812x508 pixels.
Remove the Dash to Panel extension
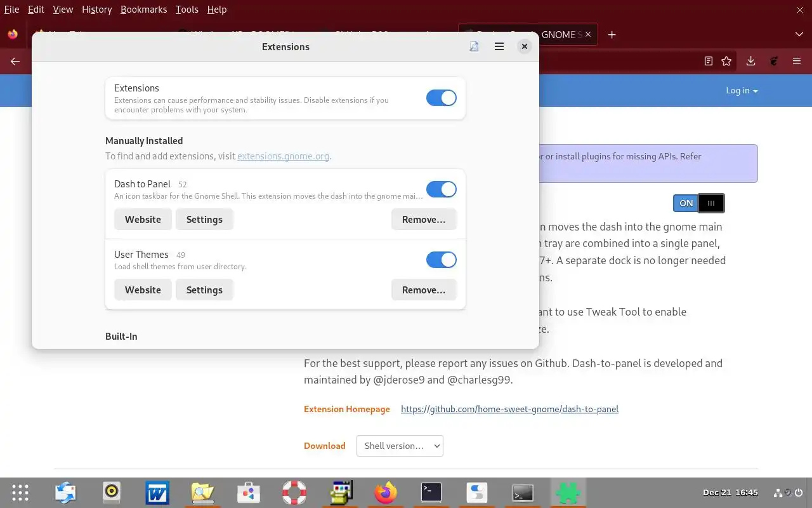(424, 219)
